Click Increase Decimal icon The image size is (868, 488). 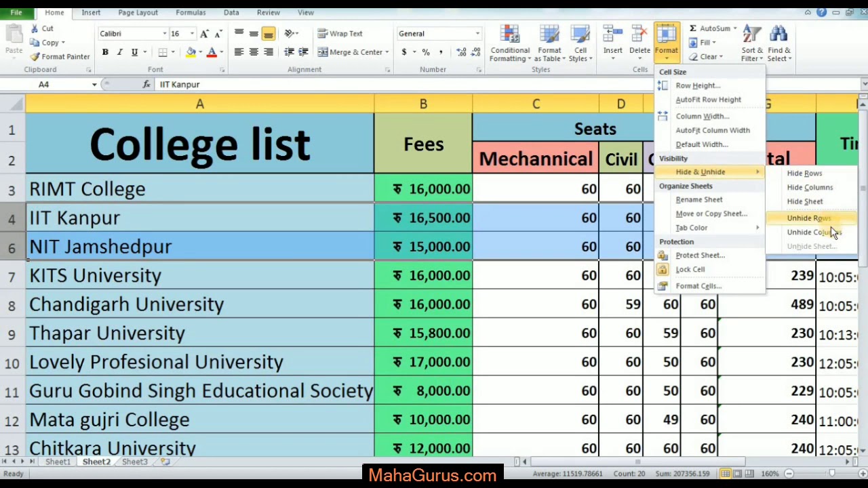click(461, 52)
